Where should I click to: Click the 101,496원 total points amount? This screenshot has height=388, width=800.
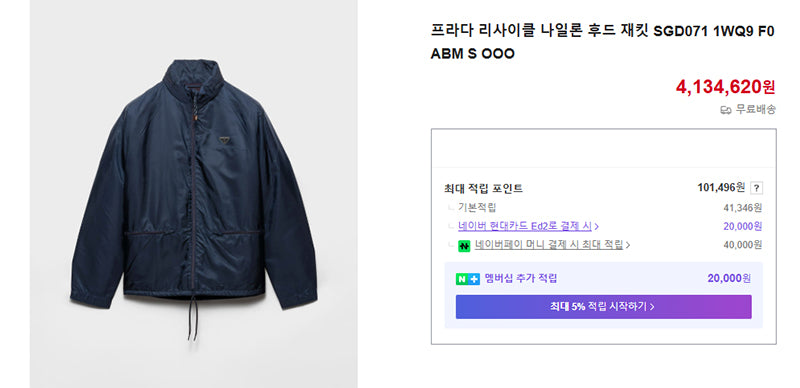(721, 188)
